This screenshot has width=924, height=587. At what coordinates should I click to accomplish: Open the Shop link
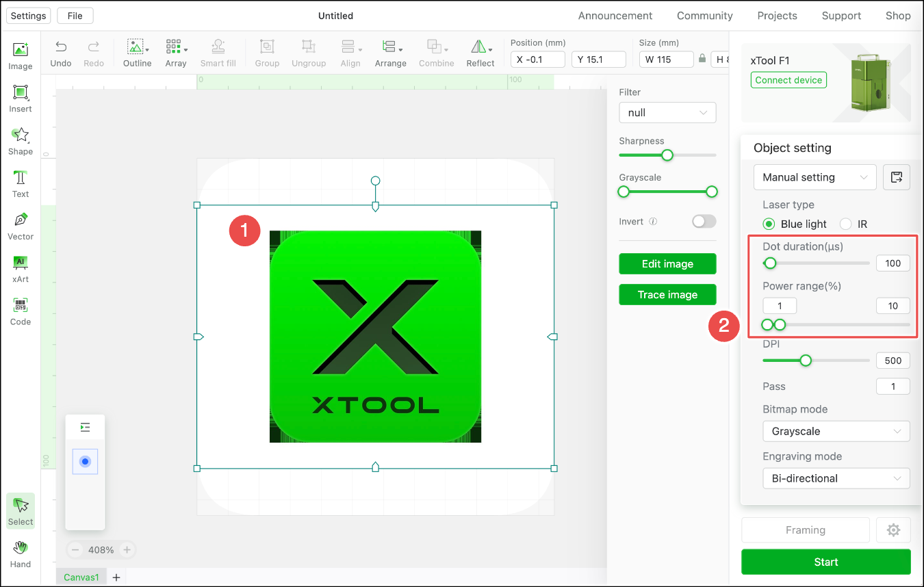click(898, 16)
